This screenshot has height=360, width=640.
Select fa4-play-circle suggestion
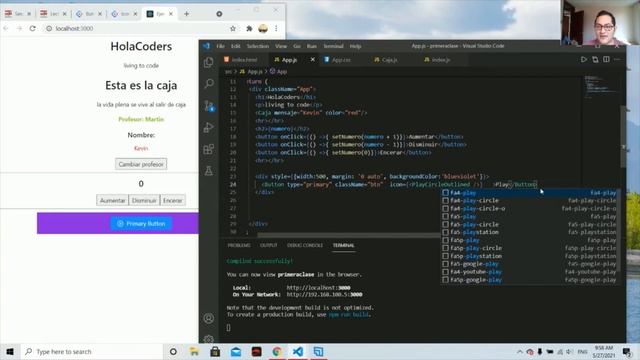[530, 200]
